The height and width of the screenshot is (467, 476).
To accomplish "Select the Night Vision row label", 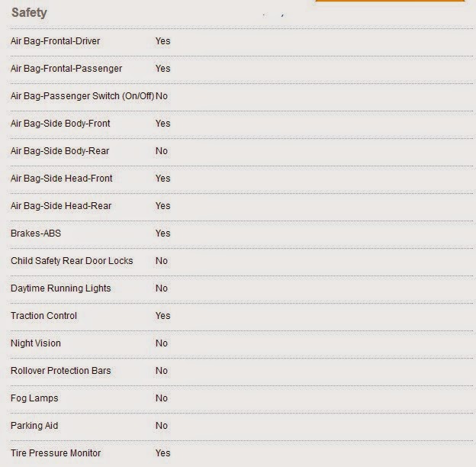I will [x=36, y=343].
